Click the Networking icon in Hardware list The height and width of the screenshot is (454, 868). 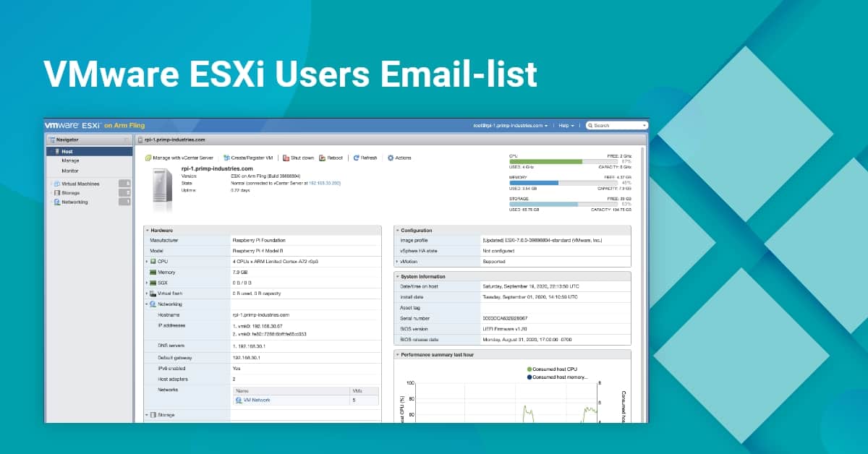[153, 304]
